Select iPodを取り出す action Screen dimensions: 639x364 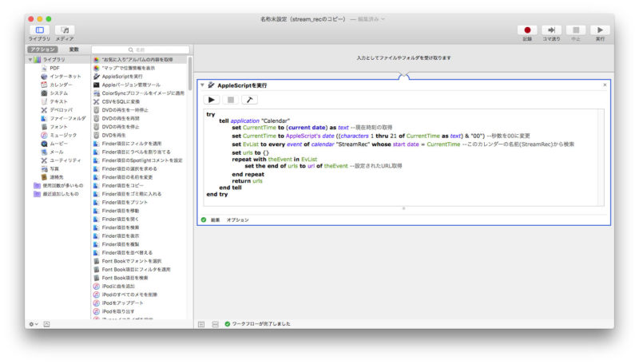point(113,311)
